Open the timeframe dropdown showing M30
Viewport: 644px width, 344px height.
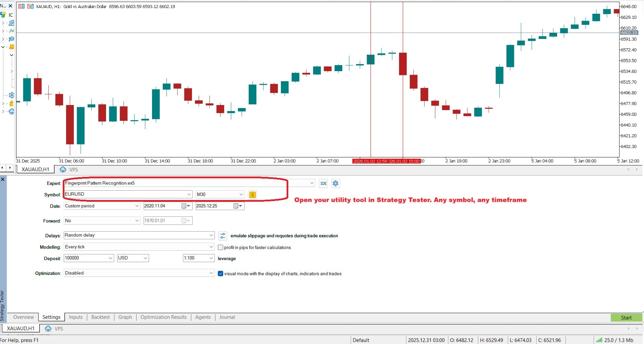pyautogui.click(x=220, y=194)
